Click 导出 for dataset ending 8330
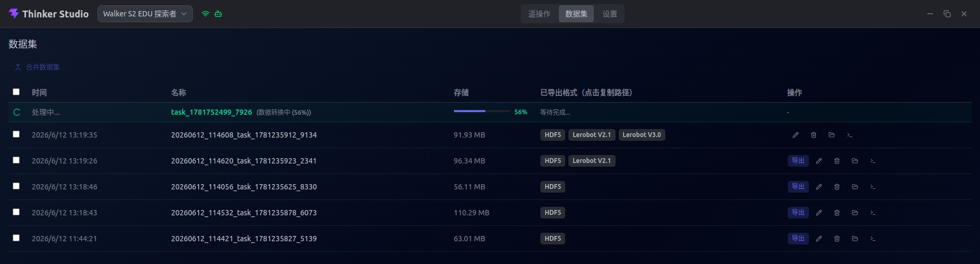Image resolution: width=980 pixels, height=264 pixels. coord(798,187)
